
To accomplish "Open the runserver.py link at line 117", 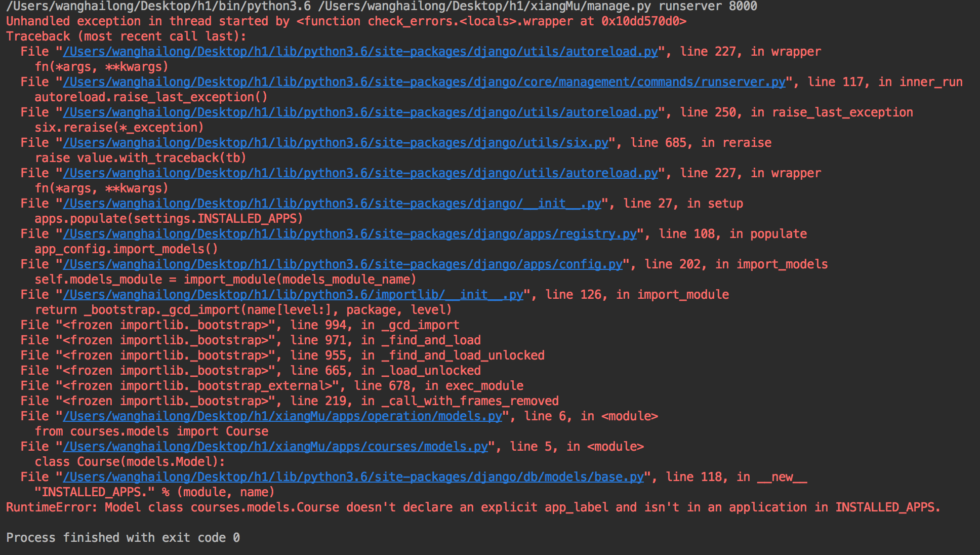I will click(x=424, y=82).
